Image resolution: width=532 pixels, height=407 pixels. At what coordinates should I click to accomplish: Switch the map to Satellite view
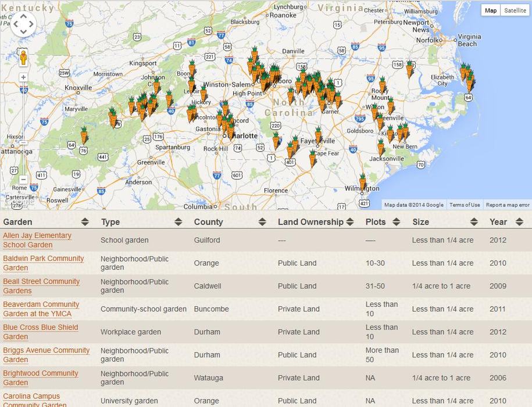click(515, 10)
